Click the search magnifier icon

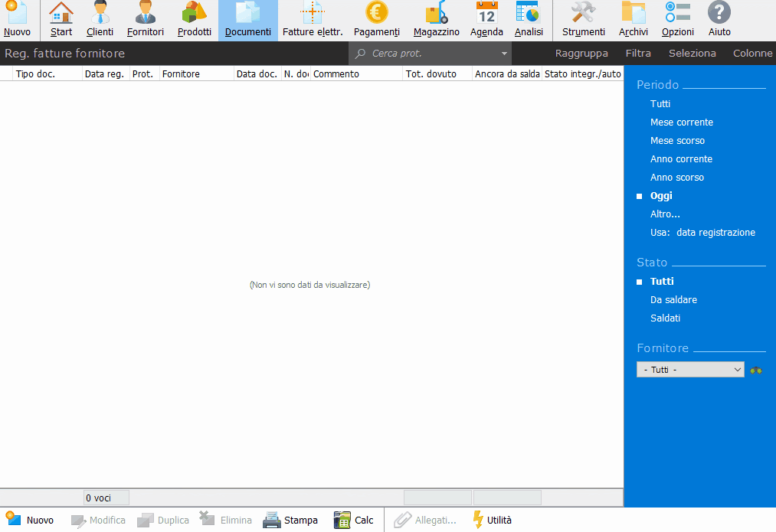pyautogui.click(x=361, y=54)
